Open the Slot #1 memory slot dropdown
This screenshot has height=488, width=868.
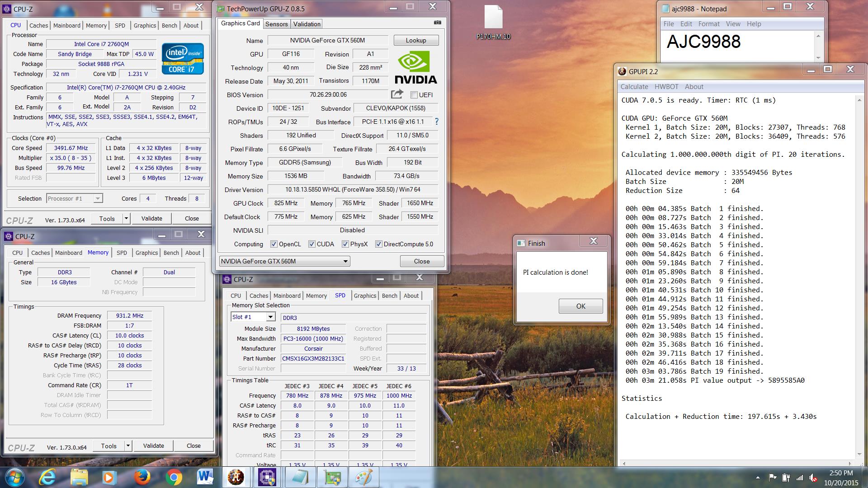[x=253, y=317]
